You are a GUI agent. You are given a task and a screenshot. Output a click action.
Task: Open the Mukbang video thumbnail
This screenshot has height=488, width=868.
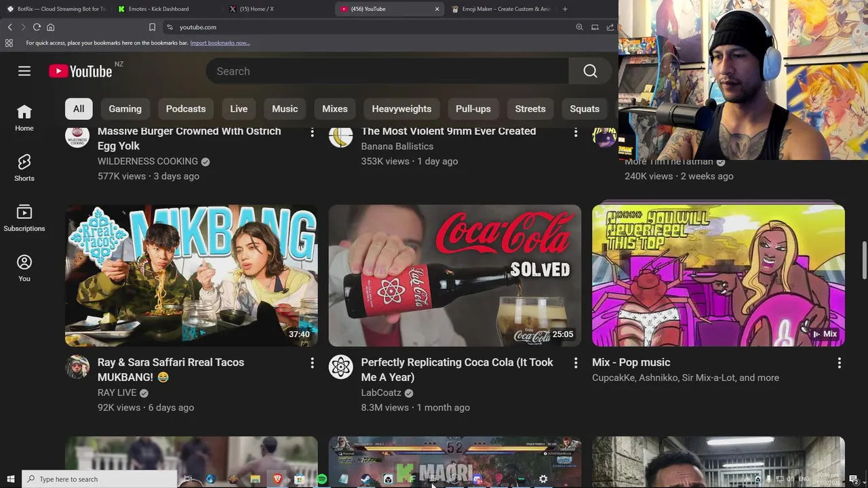coord(191,276)
